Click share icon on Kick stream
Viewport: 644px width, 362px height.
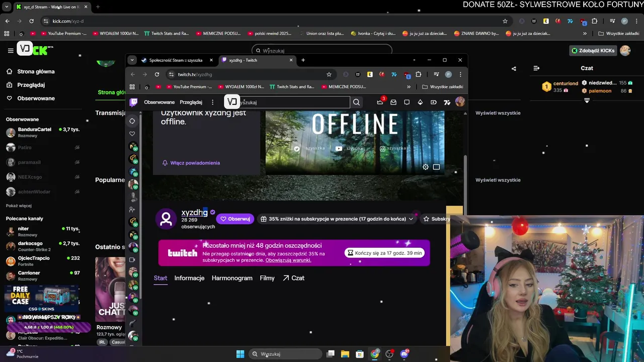pos(514,68)
